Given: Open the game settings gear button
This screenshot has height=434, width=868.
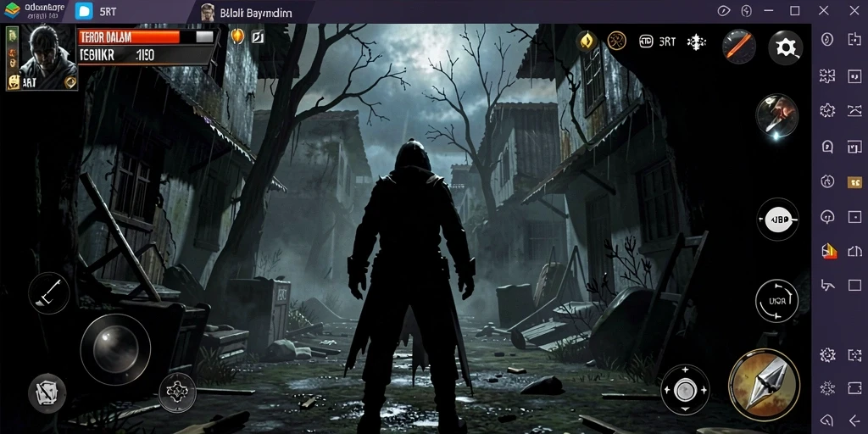Looking at the screenshot, I should click(x=785, y=47).
